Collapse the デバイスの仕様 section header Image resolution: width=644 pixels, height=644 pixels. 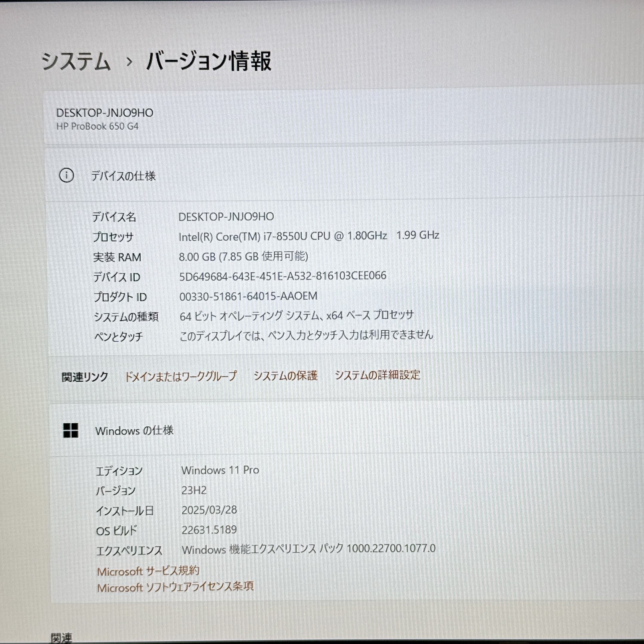[123, 176]
